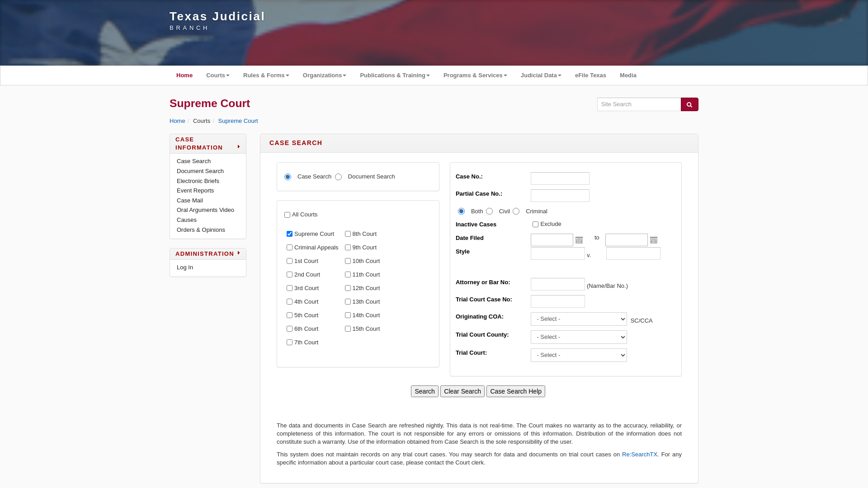Click the Date Filed end field

[627, 240]
